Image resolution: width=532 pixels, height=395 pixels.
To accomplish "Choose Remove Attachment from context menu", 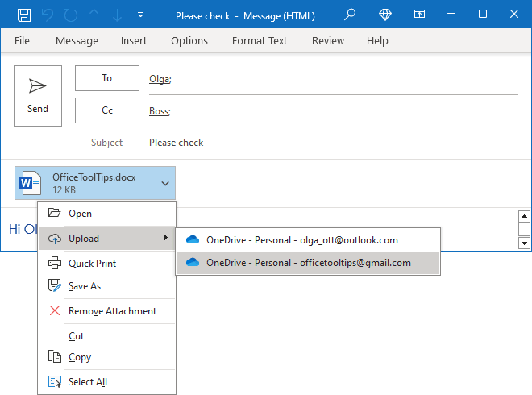I will [112, 311].
